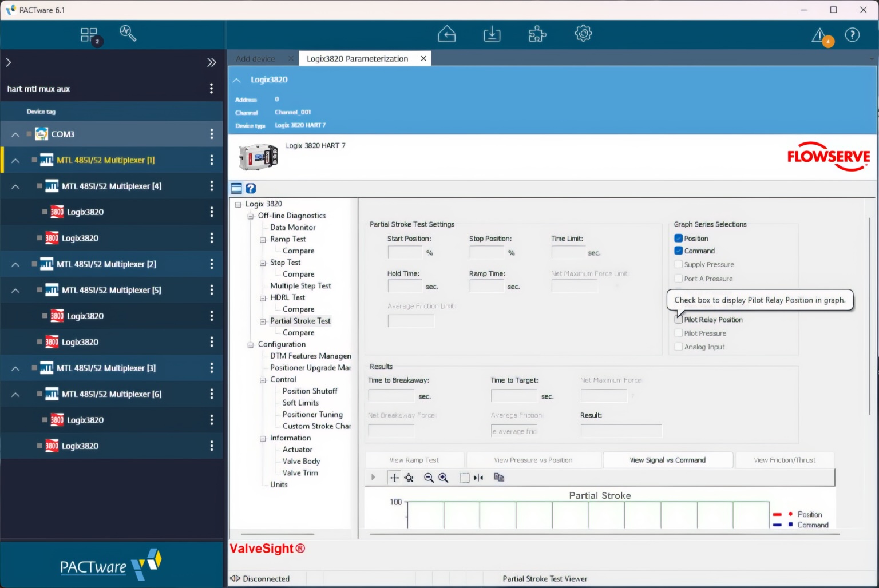This screenshot has width=879, height=588.
Task: Select Multiple Step Test tree item
Action: point(300,285)
